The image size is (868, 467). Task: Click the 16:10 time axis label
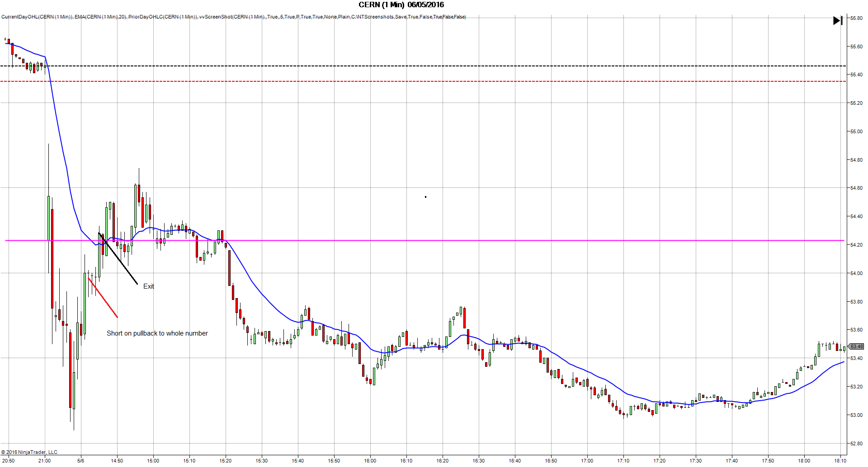click(406, 461)
